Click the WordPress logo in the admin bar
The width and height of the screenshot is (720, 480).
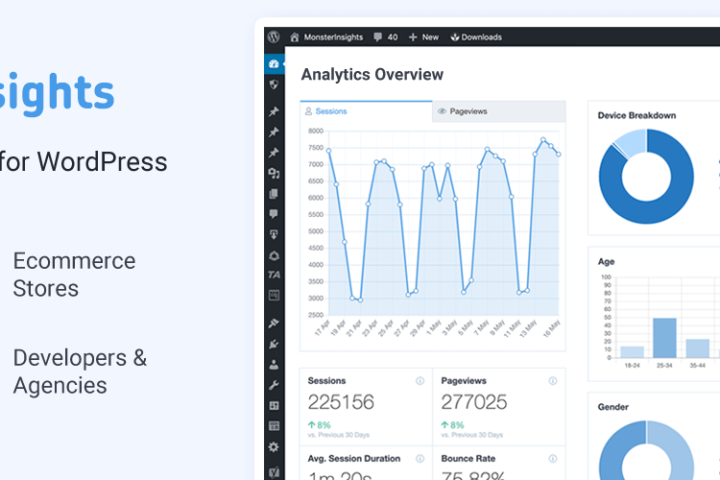click(274, 37)
